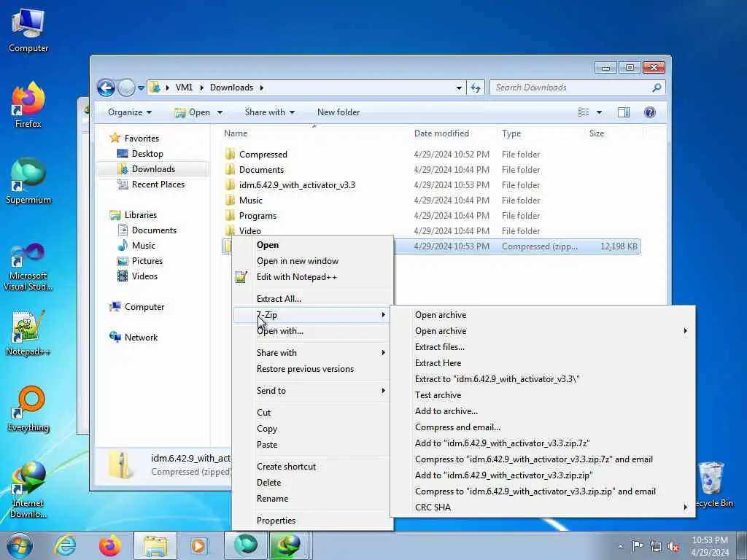
Task: Launch Notepad++ from the desktop
Action: (28, 333)
